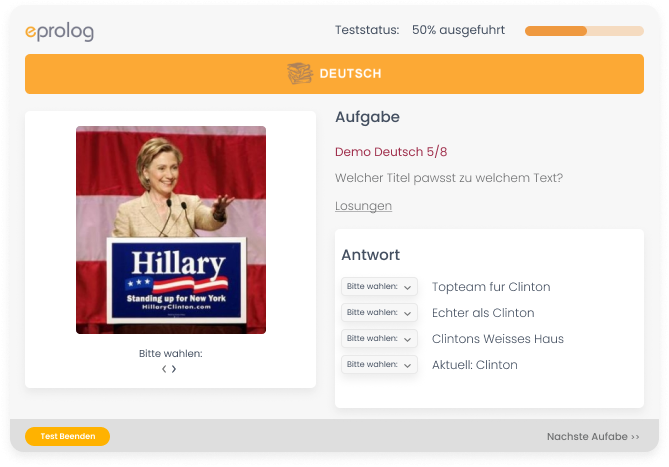Click the icon beside DEUTSCH in the banner
This screenshot has height=467, width=669.
(300, 74)
